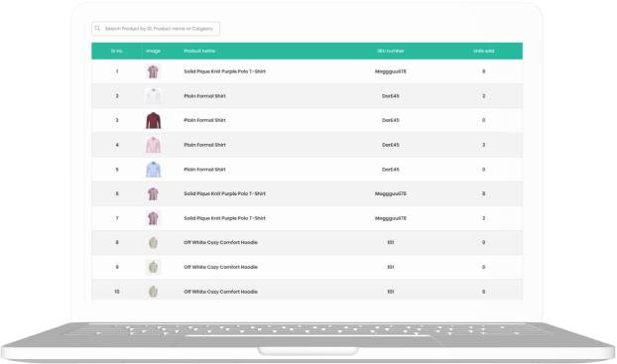Viewport: 617px width, 364px height.
Task: Click units sold value 0 in row 3
Action: tap(484, 120)
